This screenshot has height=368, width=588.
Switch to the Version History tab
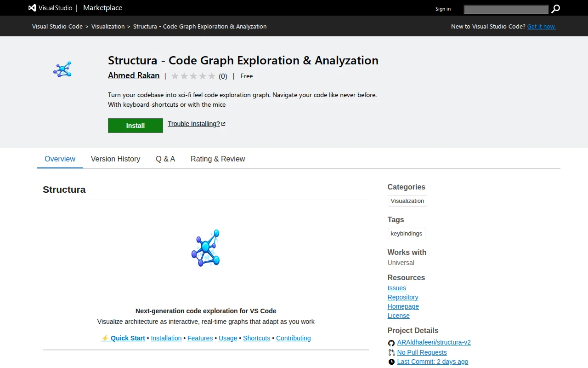tap(115, 159)
